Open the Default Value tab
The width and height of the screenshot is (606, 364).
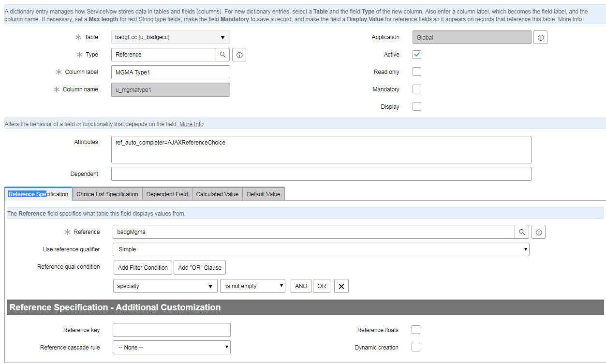tap(263, 194)
